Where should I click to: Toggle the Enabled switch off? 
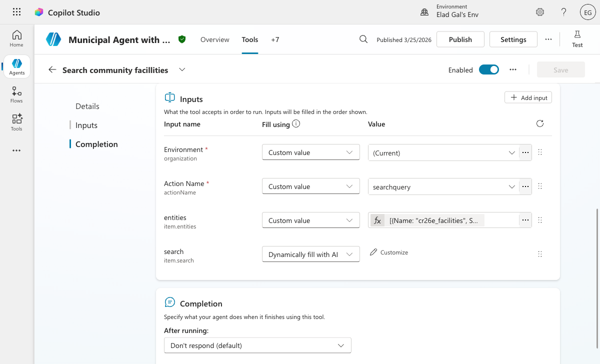488,70
